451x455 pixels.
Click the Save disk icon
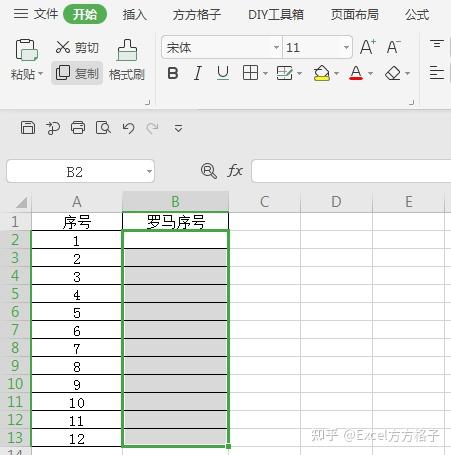pos(28,128)
